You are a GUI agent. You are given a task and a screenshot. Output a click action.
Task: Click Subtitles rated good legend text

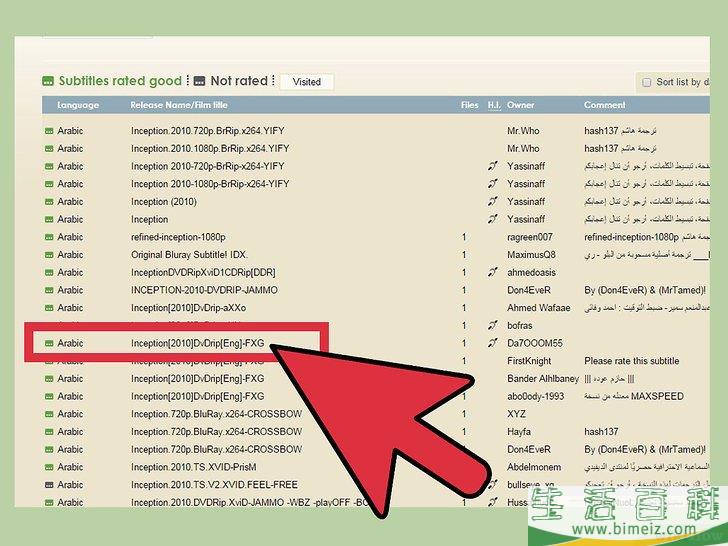(120, 81)
